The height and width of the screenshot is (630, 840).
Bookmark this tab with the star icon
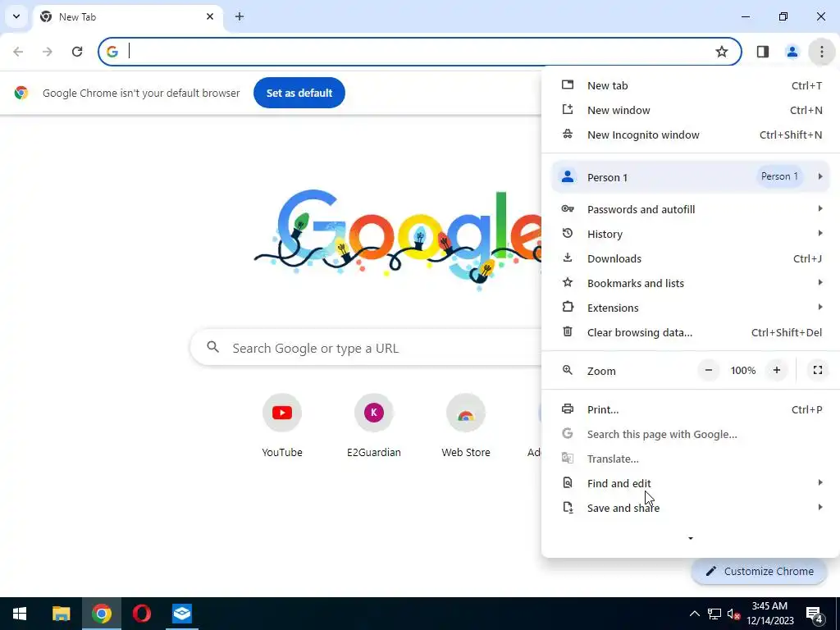tap(722, 52)
